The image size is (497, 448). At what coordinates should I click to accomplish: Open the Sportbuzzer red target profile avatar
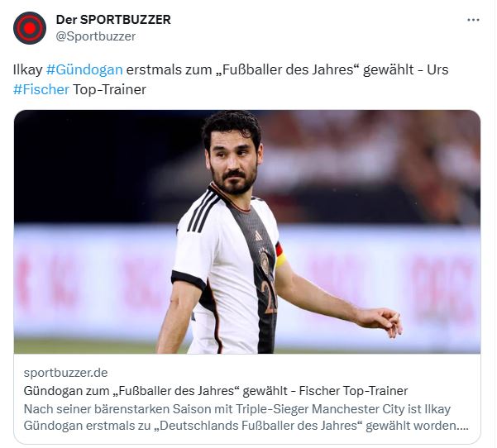30,28
